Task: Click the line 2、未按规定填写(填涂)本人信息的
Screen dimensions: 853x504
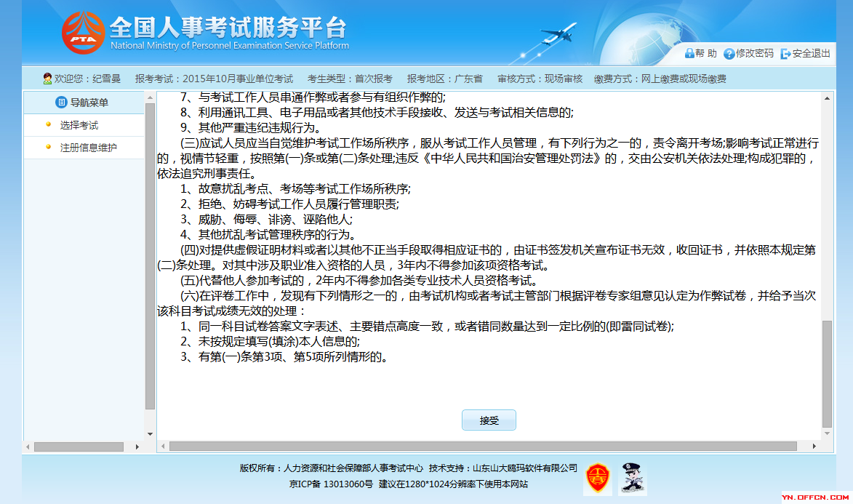Action: (x=270, y=341)
